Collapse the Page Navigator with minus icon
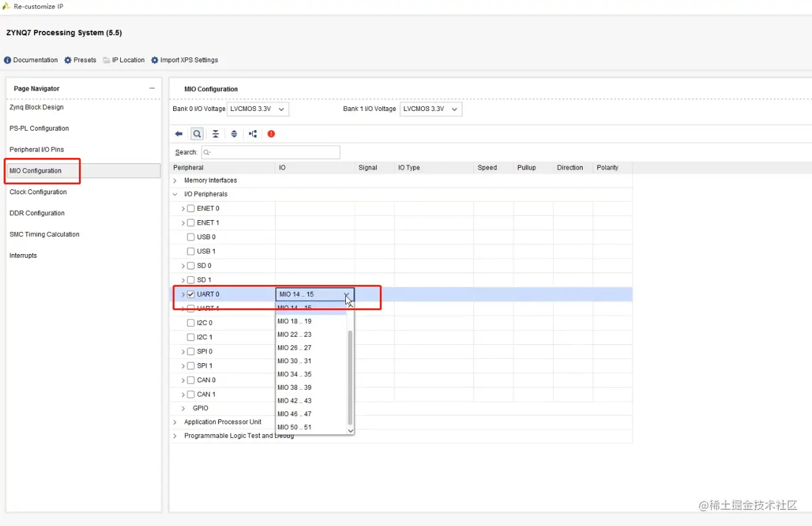 point(152,88)
